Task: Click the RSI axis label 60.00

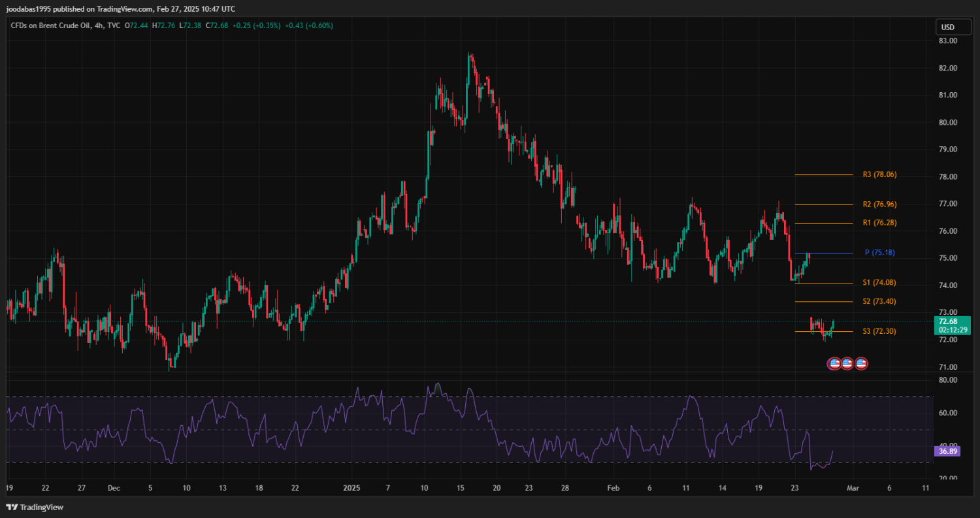Action: [x=947, y=413]
